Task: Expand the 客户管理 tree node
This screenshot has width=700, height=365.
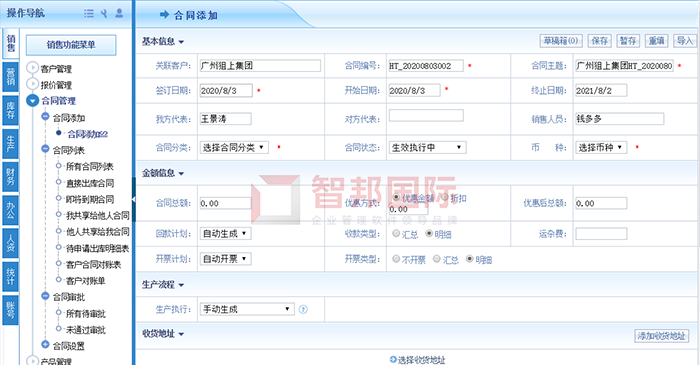Action: (32, 68)
